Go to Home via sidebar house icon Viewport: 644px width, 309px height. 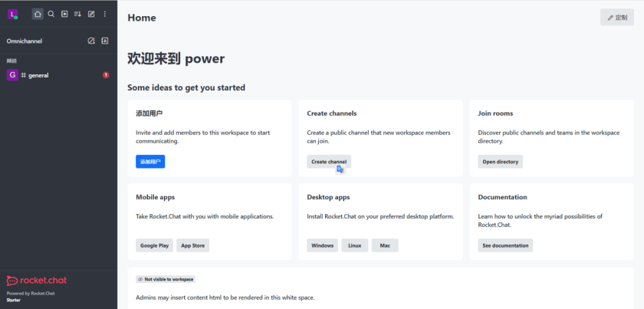(38, 14)
